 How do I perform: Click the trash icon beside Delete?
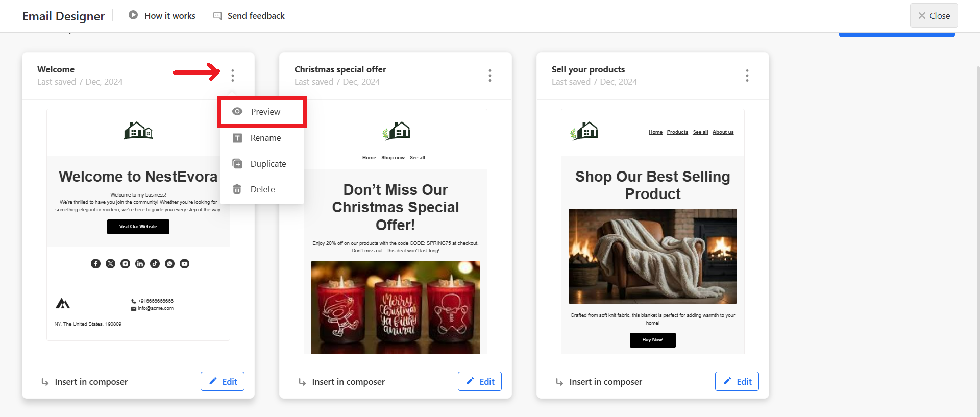[x=237, y=189]
